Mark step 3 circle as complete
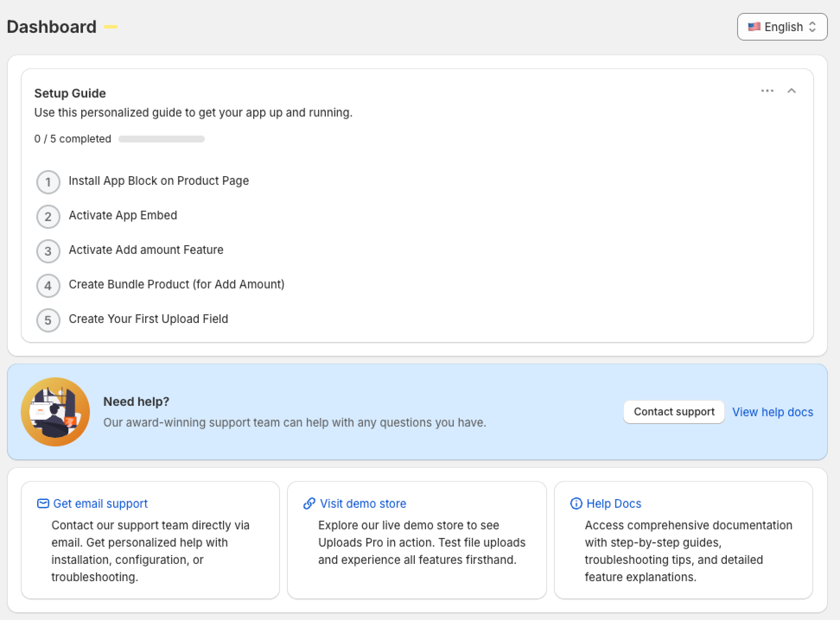 coord(48,251)
